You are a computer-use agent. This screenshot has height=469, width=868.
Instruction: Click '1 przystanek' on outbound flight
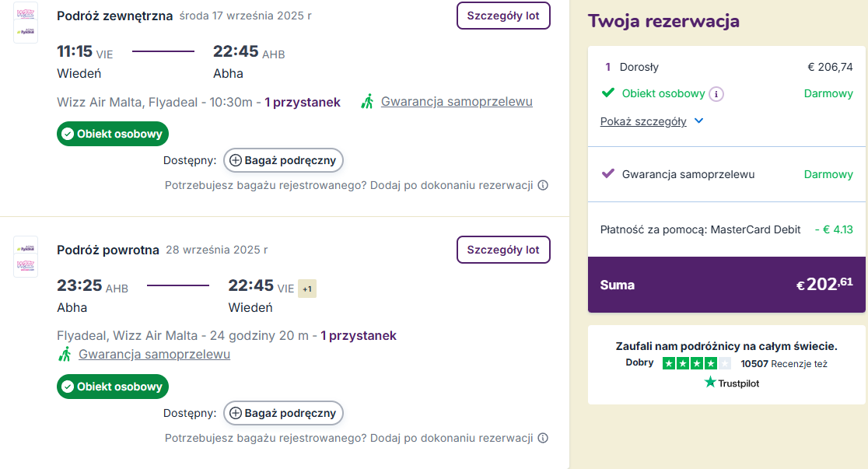pos(303,103)
